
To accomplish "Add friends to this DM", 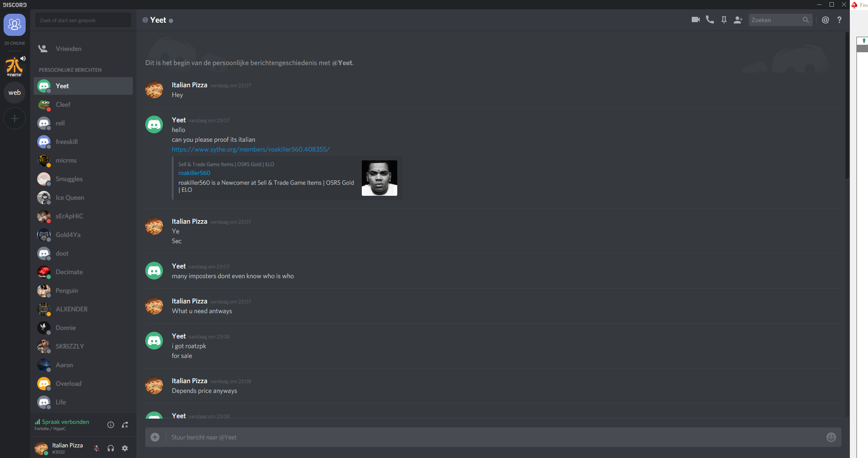I will pos(738,20).
